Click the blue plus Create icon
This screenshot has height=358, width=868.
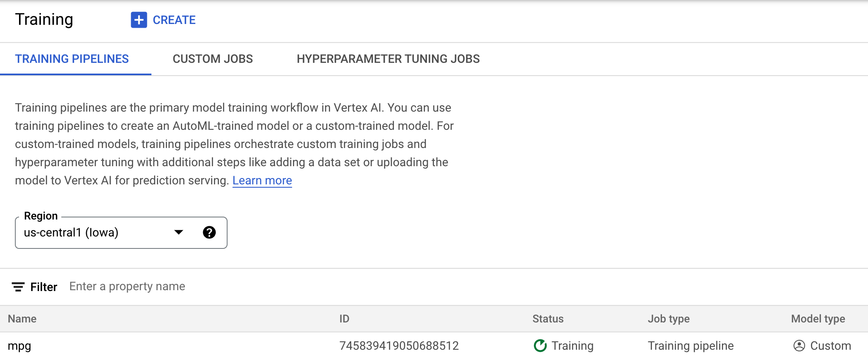(x=139, y=20)
